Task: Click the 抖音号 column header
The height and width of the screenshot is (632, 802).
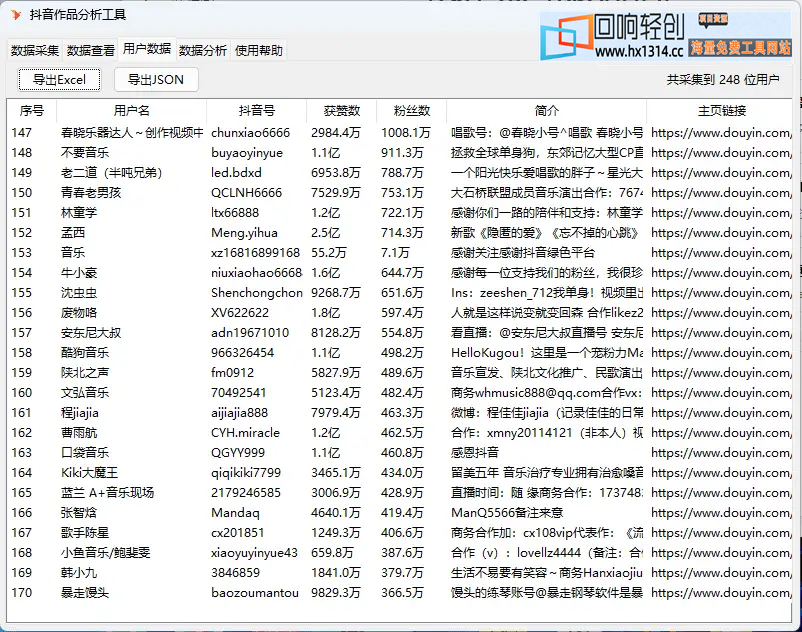Action: [x=257, y=110]
